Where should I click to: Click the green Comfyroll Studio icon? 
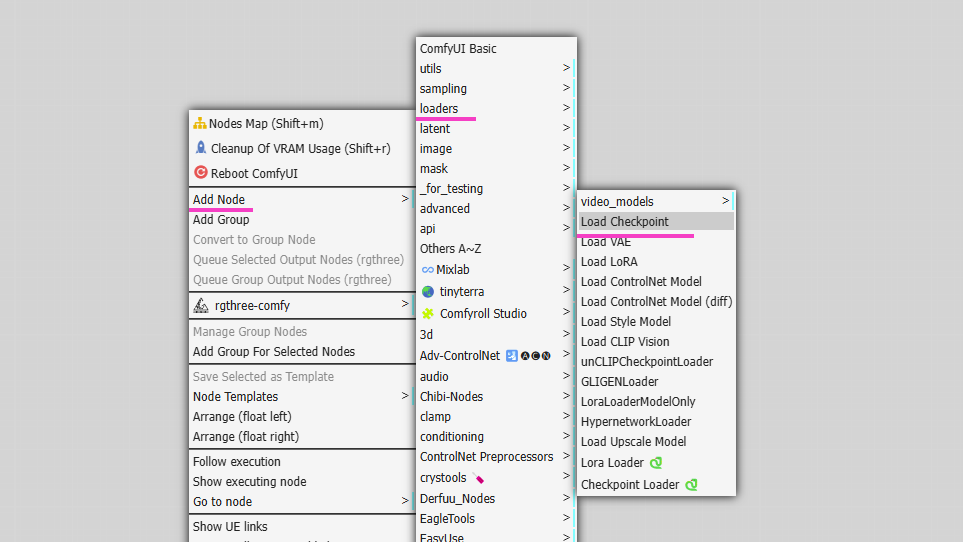click(428, 314)
